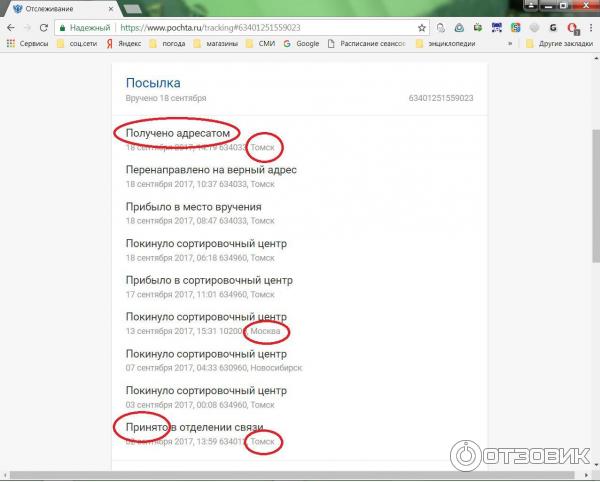The height and width of the screenshot is (482, 600).
Task: Open a new tab next to Отслеживание
Action: (x=132, y=9)
